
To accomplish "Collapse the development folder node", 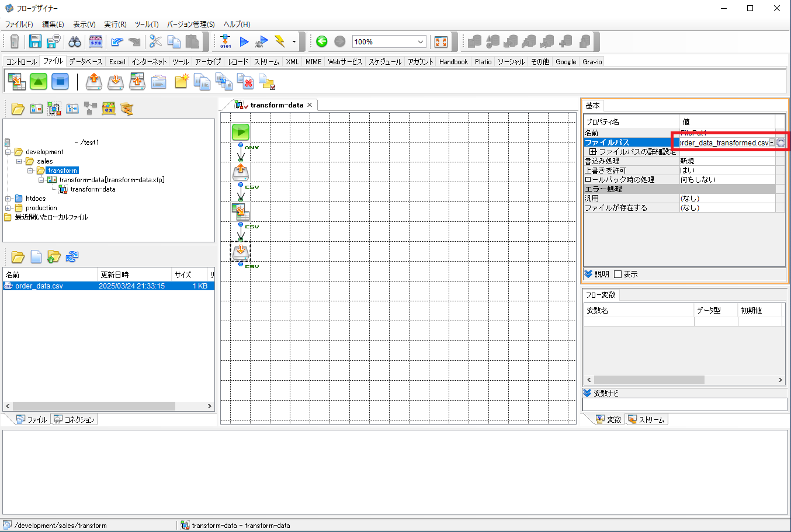I will click(8, 152).
